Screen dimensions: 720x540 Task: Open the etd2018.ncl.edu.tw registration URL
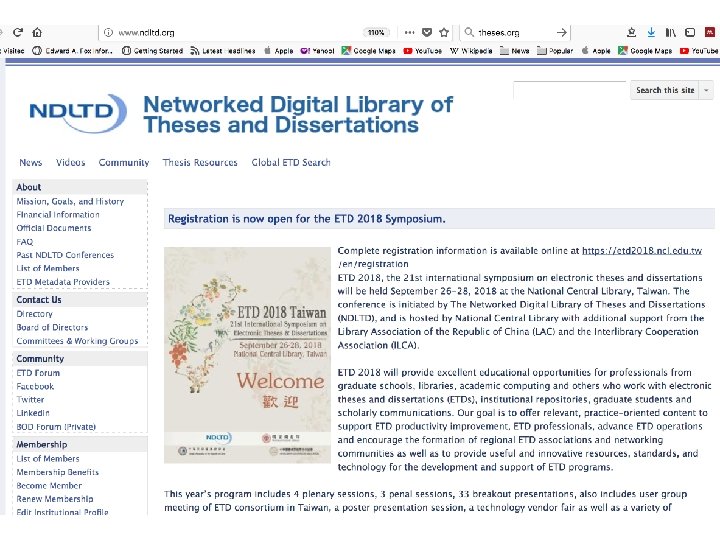[x=642, y=251]
